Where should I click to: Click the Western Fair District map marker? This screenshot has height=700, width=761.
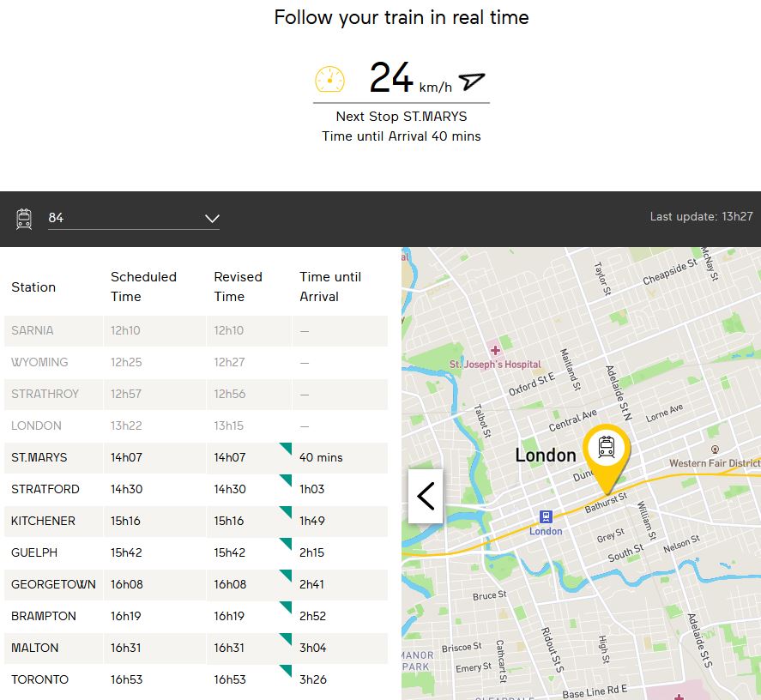tap(714, 449)
